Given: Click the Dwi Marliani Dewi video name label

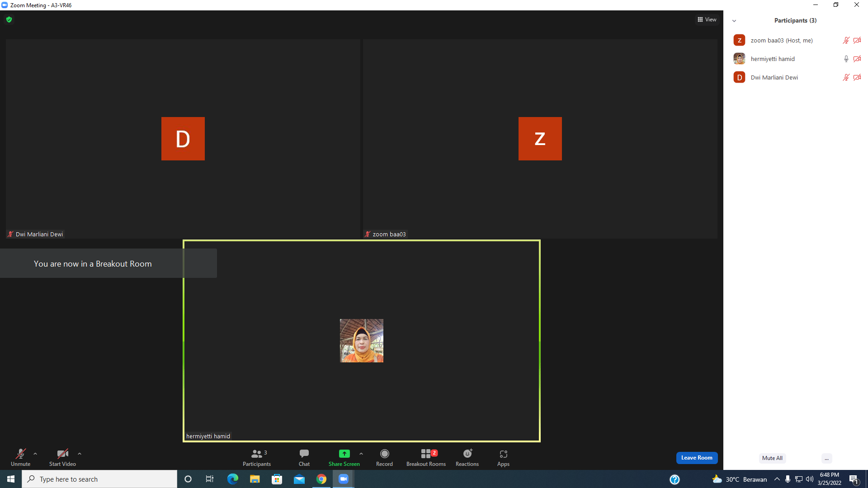Looking at the screenshot, I should coord(35,234).
